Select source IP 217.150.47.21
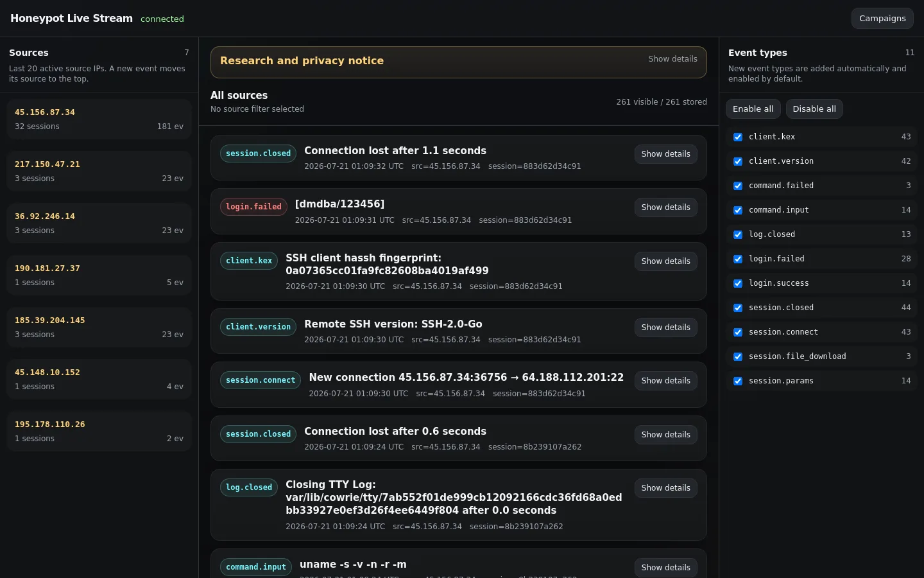Image resolution: width=924 pixels, height=578 pixels. tap(99, 171)
